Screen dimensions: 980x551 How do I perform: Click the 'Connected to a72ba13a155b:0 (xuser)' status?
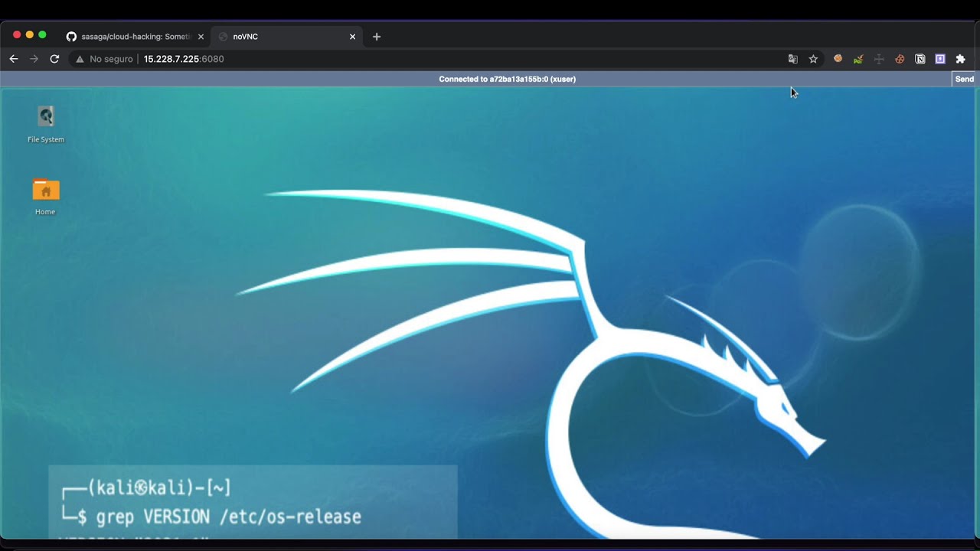[x=507, y=79]
